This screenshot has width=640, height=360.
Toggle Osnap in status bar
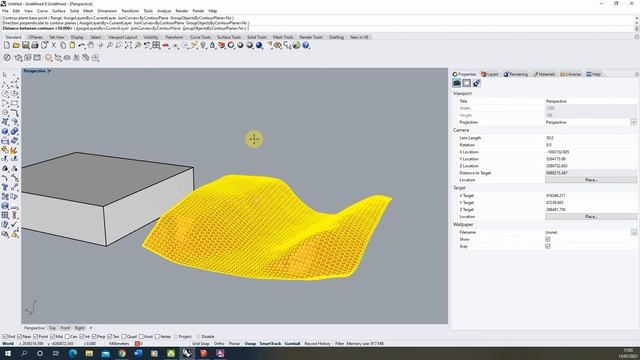250,344
